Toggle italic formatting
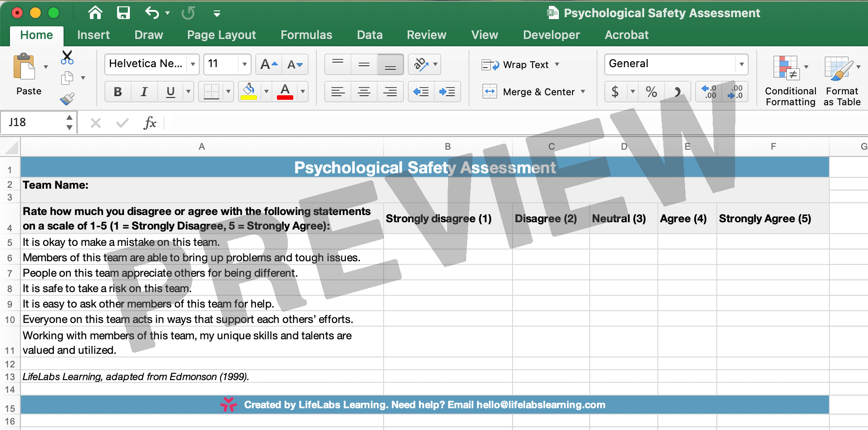 [x=144, y=91]
